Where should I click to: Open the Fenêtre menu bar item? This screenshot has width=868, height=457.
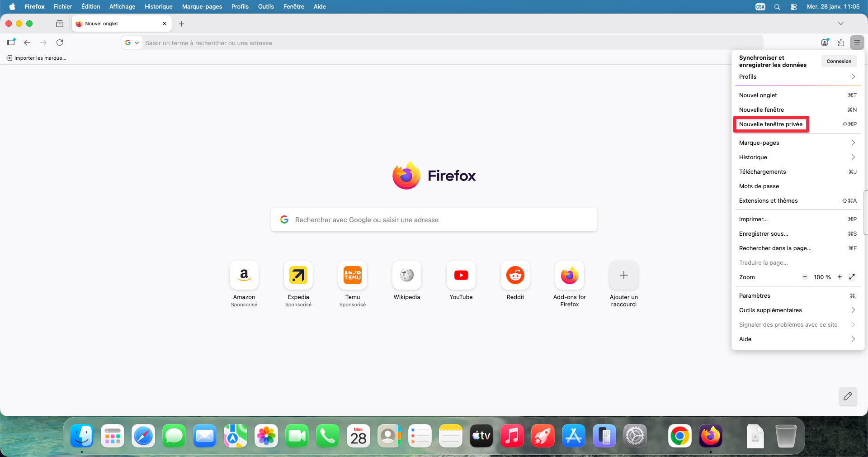[294, 7]
